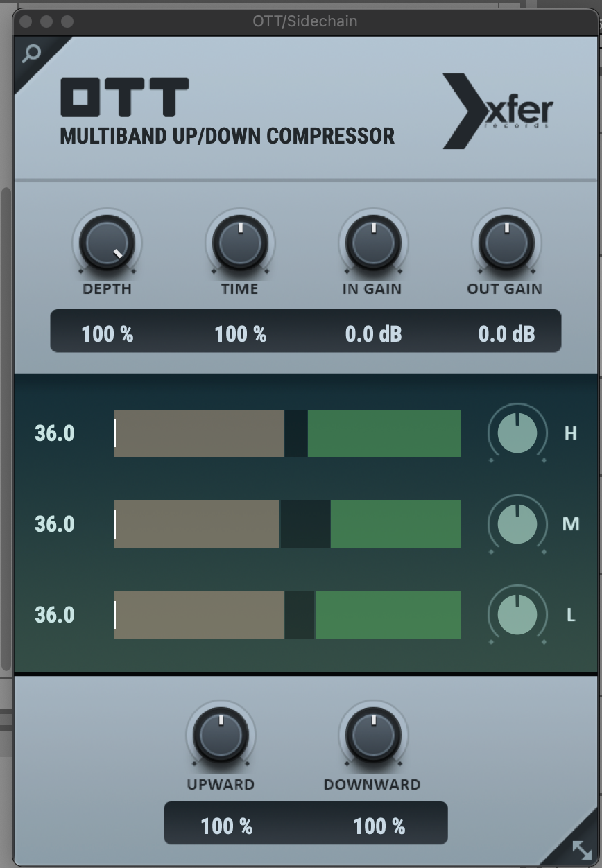
Task: Click the low band gray upward threshold bar
Action: click(199, 615)
